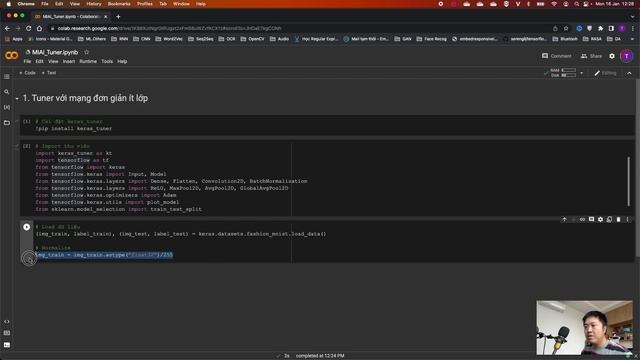This screenshot has height=360, width=640.
Task: Add a comment to the cell
Action: pos(591,220)
